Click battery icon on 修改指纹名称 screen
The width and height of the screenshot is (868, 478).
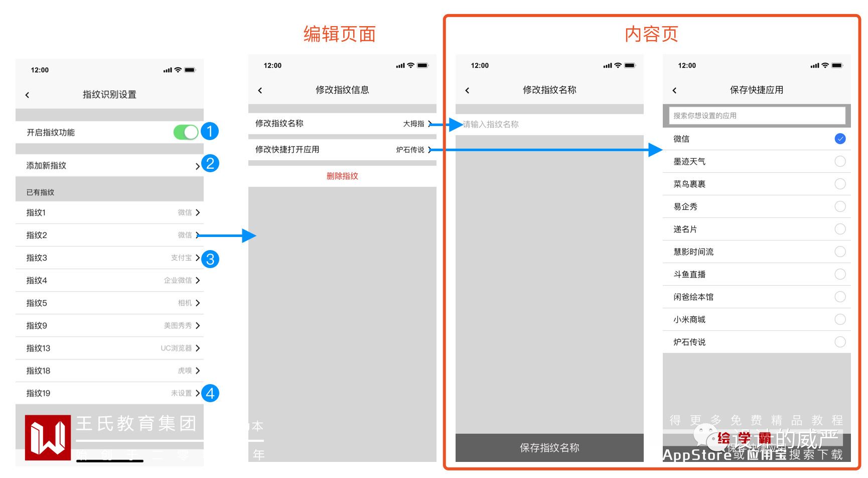click(630, 65)
